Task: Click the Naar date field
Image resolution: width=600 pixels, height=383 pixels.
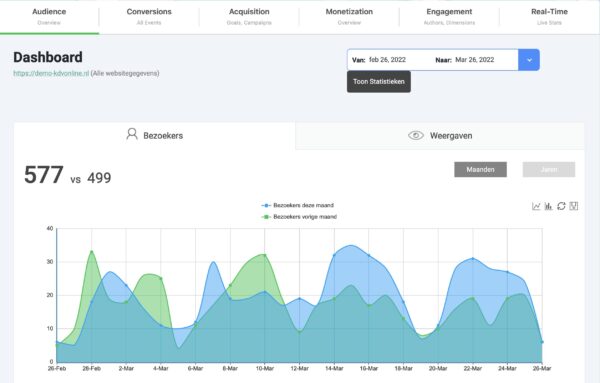Action: coord(474,60)
